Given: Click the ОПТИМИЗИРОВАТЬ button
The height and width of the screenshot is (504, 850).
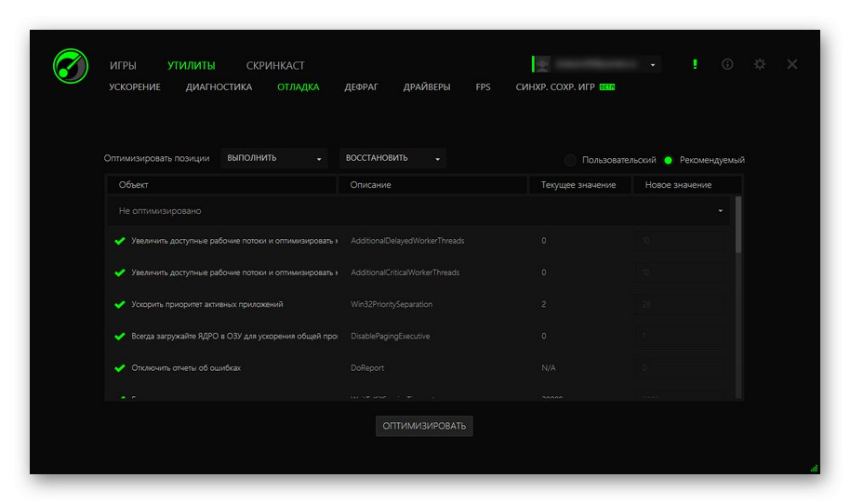Looking at the screenshot, I should 424,426.
